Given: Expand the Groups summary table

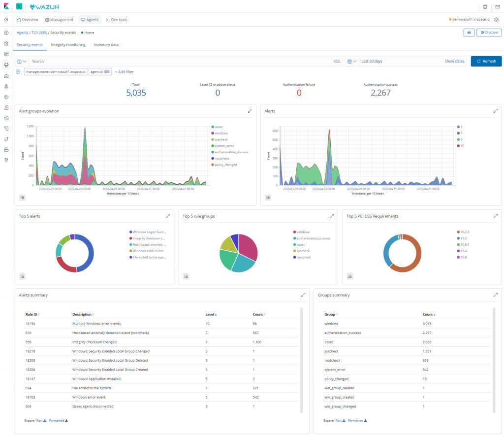Looking at the screenshot, I should [495, 295].
